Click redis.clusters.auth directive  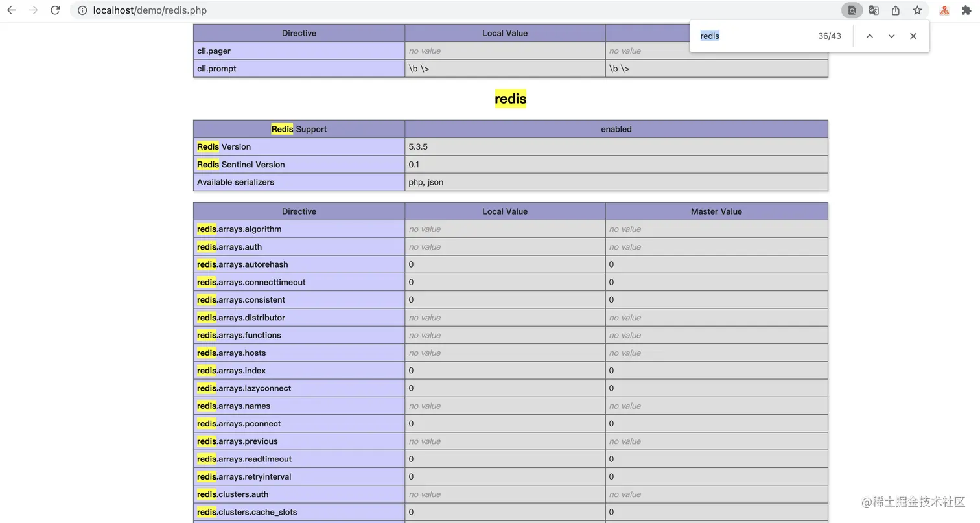coord(233,494)
